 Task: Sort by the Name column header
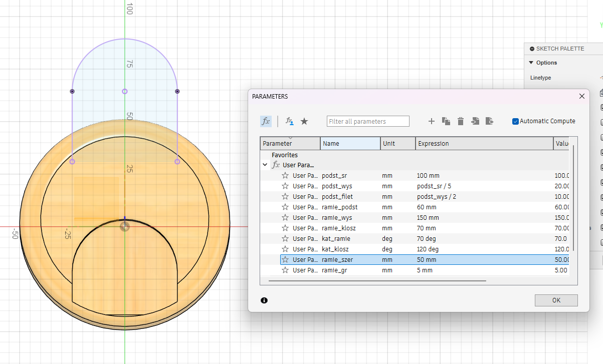coord(350,144)
